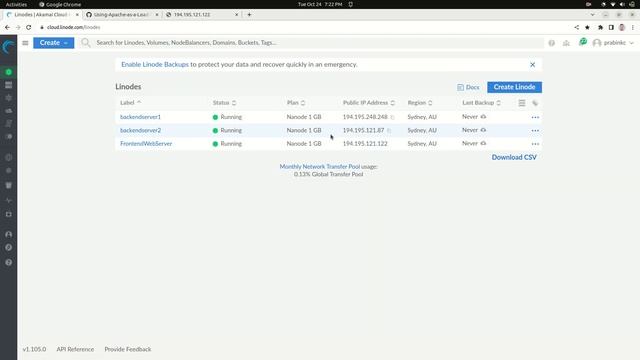The image size is (640, 360).
Task: Open the StackScripts sidebar icon
Action: coord(9,124)
